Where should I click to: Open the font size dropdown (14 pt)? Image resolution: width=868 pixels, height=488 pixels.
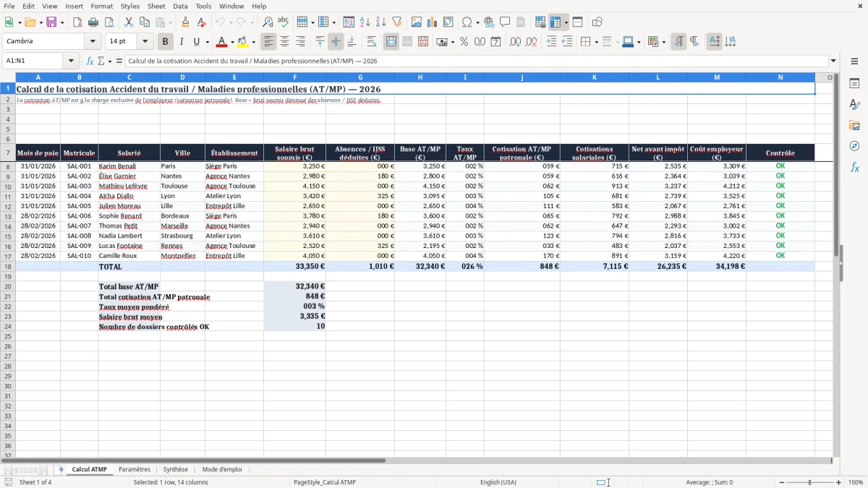coord(145,42)
